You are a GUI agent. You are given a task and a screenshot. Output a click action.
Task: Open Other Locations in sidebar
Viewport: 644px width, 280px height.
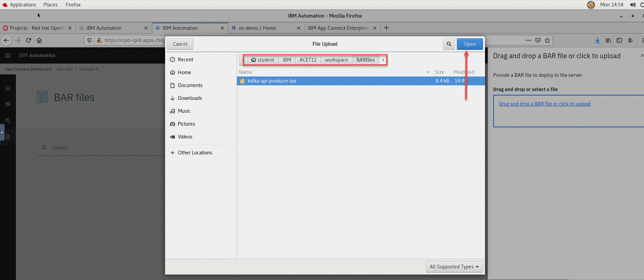195,153
